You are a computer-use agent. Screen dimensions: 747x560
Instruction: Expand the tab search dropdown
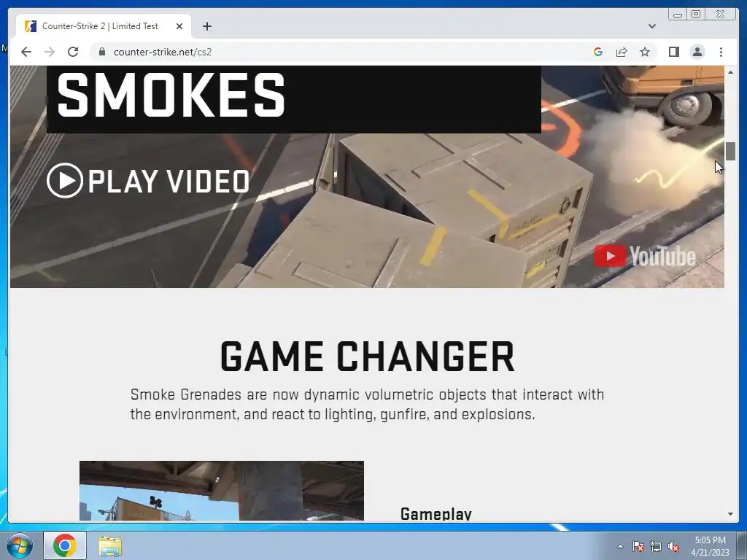click(652, 26)
